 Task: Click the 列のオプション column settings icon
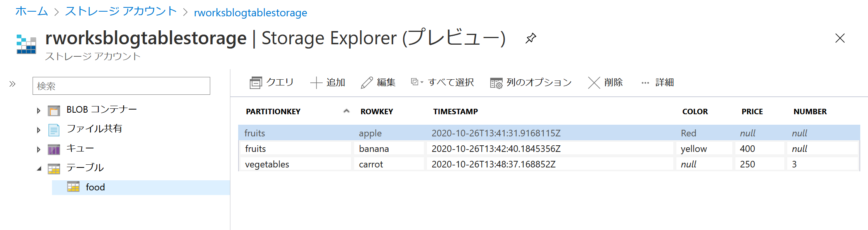pyautogui.click(x=496, y=83)
